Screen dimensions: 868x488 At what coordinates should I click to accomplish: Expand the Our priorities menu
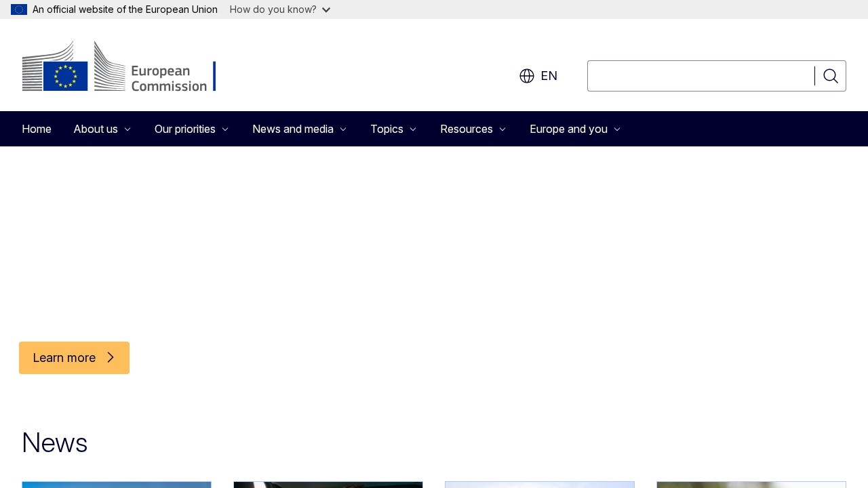coord(191,129)
